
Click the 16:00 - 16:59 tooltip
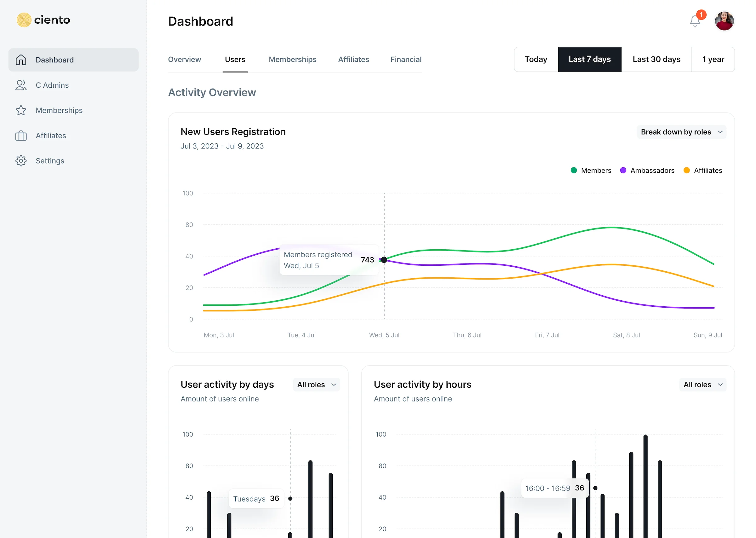[555, 488]
